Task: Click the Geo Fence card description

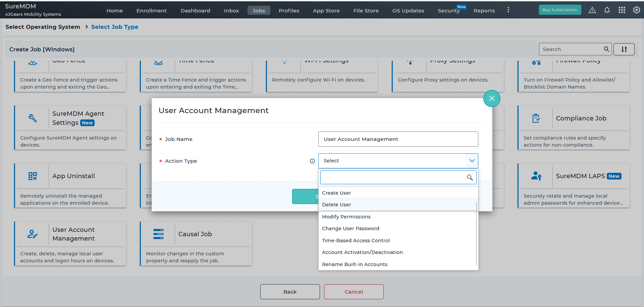Action: pos(69,83)
